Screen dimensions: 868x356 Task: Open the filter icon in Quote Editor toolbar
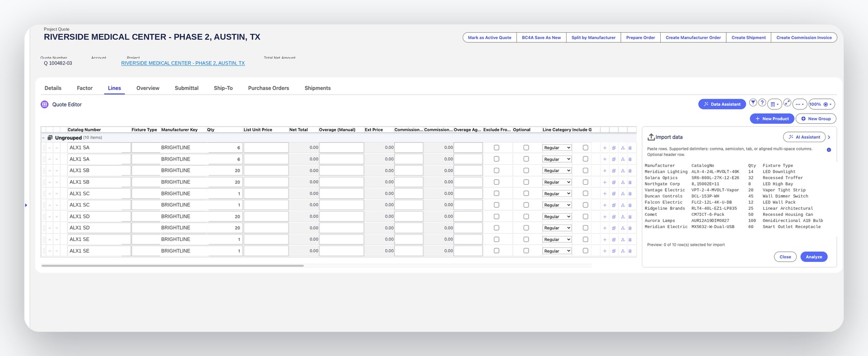pos(753,103)
